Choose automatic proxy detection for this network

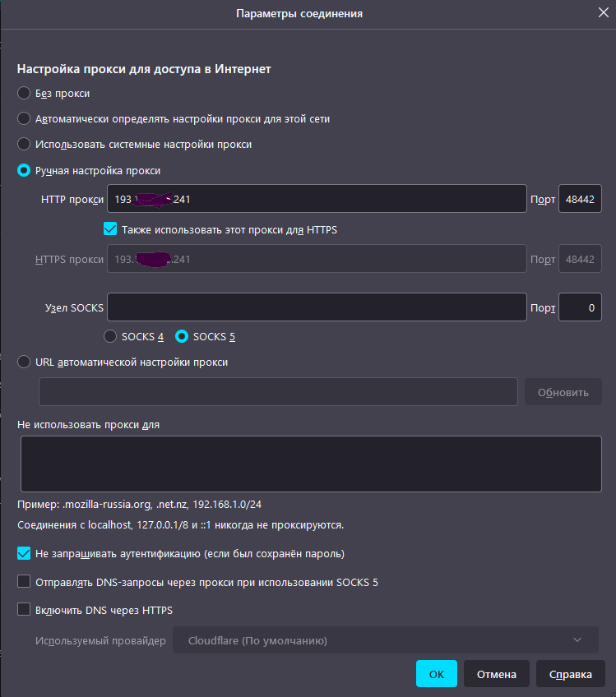(x=24, y=118)
